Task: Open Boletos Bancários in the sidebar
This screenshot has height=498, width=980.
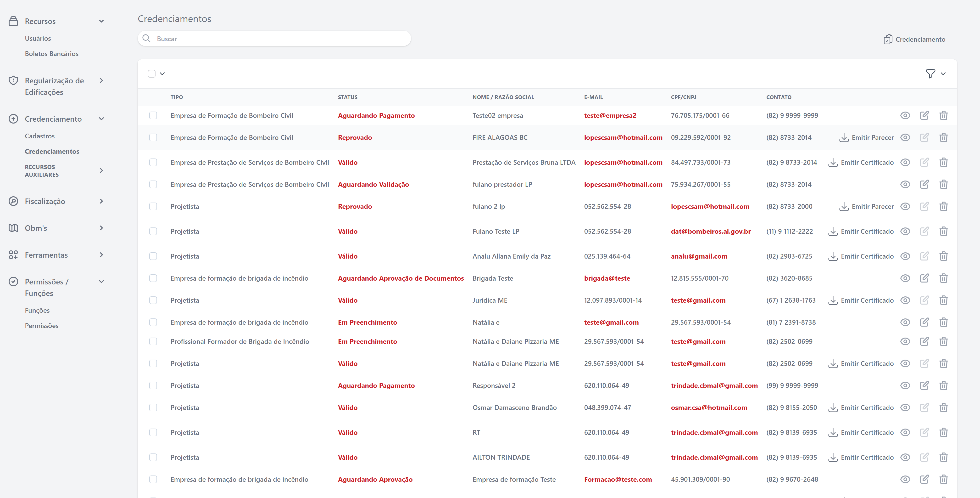Action: (x=52, y=54)
